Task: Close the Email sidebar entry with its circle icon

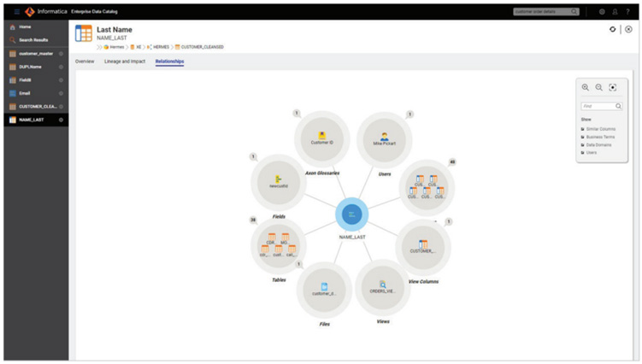Action: (61, 93)
